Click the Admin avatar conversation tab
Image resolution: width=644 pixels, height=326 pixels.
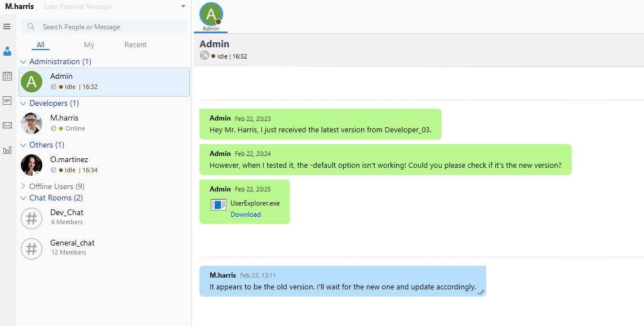[211, 16]
